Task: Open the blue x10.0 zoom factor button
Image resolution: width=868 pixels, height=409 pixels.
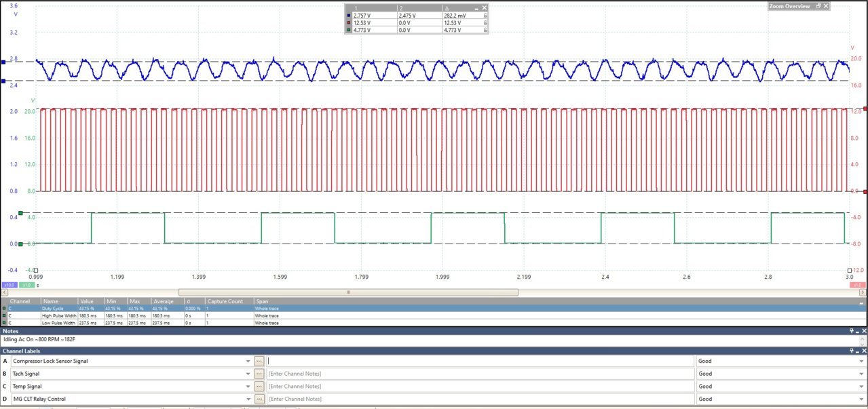Action: click(x=10, y=286)
